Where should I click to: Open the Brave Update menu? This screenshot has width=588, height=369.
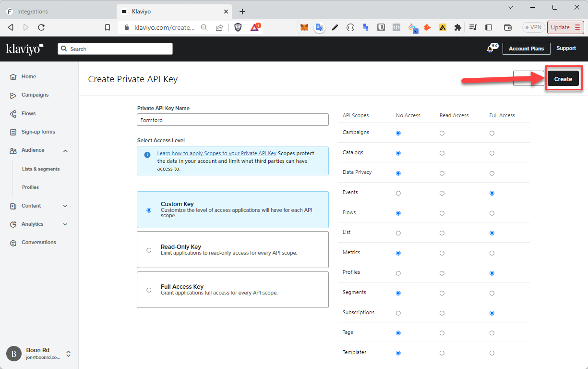click(x=565, y=27)
